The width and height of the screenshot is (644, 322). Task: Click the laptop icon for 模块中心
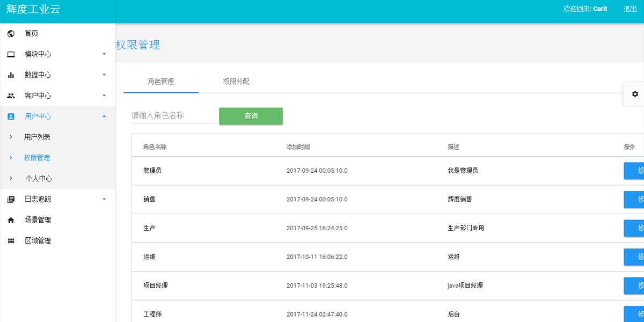coord(11,54)
